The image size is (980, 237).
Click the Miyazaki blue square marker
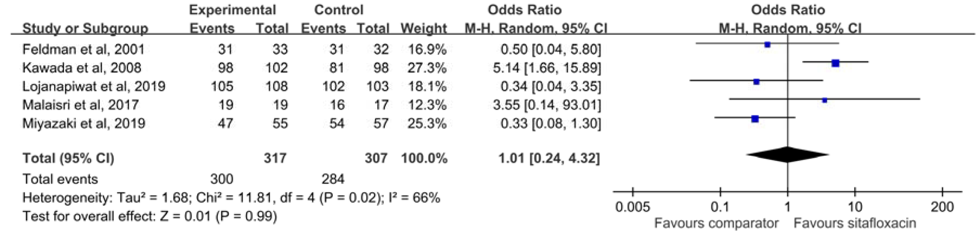coord(755,119)
